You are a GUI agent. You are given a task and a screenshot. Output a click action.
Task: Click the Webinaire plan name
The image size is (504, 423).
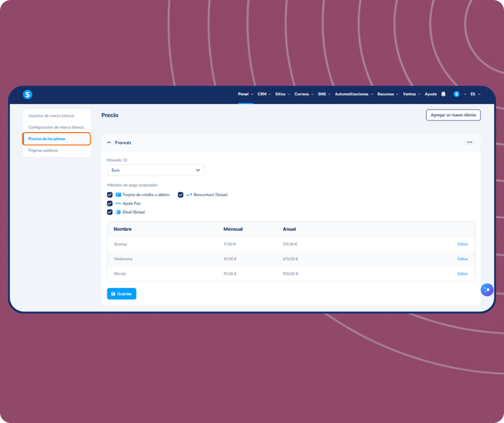123,259
